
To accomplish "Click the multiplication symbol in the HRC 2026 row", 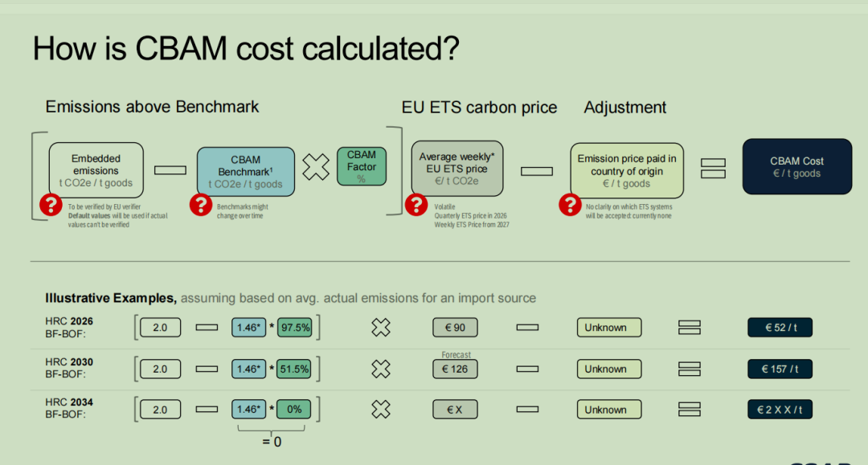I will click(x=380, y=328).
